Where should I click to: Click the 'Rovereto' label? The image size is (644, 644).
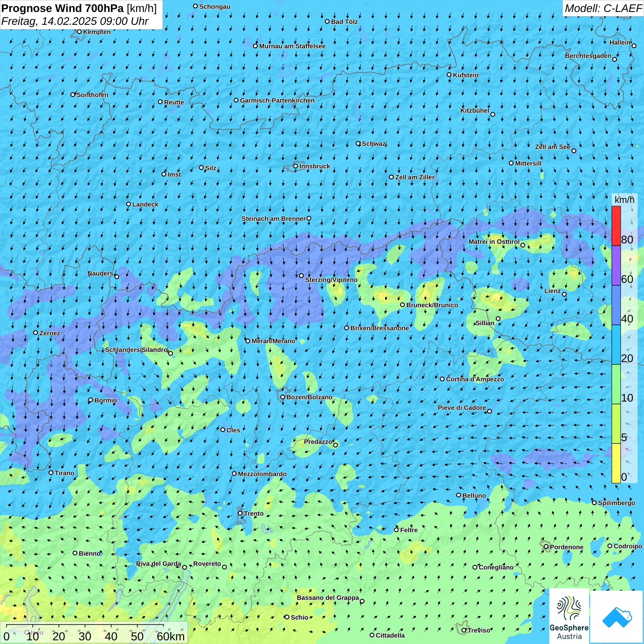207,563
